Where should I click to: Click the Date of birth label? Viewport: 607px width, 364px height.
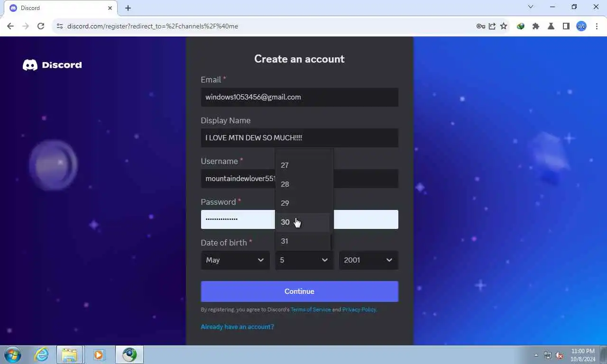pos(224,243)
